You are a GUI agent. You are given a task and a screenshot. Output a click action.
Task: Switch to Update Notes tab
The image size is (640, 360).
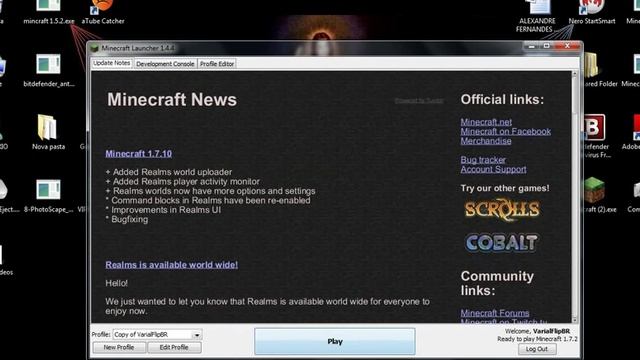pyautogui.click(x=111, y=63)
